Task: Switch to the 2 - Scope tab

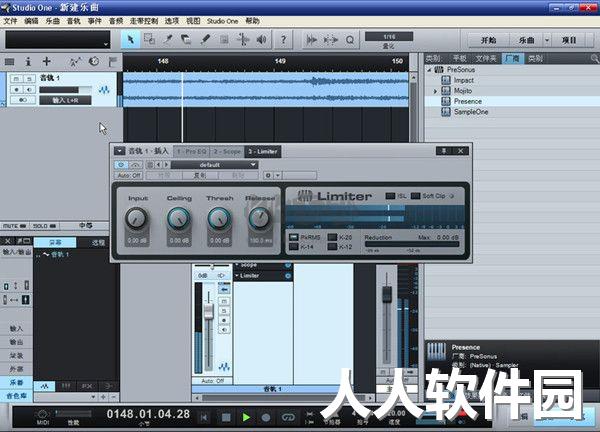Action: tap(227, 152)
